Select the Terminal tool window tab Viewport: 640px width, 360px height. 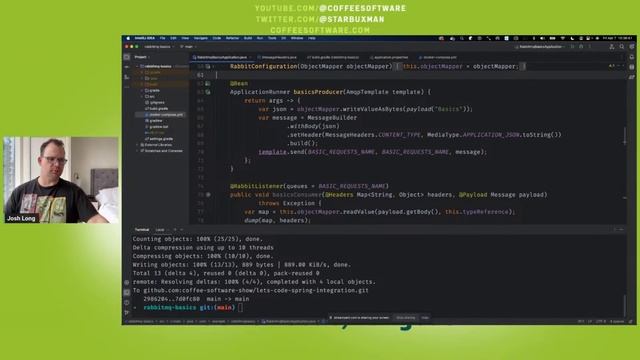(142, 230)
